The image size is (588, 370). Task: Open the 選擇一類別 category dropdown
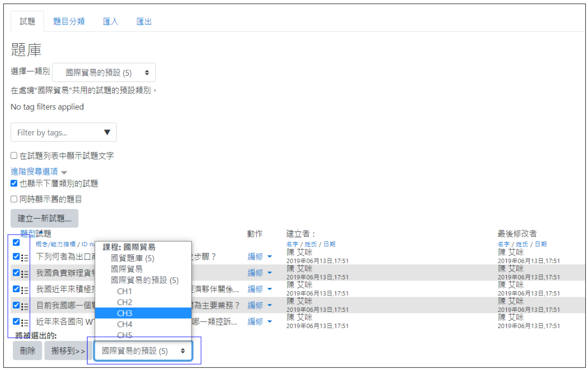pyautogui.click(x=104, y=73)
